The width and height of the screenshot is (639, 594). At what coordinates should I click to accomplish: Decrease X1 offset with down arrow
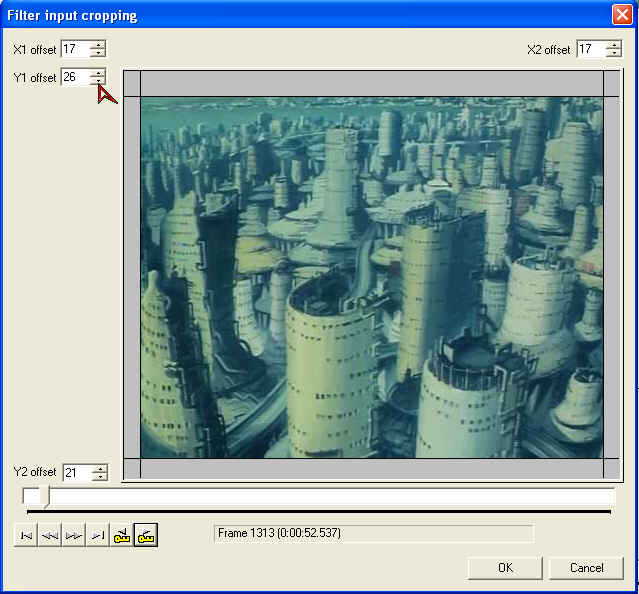pyautogui.click(x=98, y=53)
